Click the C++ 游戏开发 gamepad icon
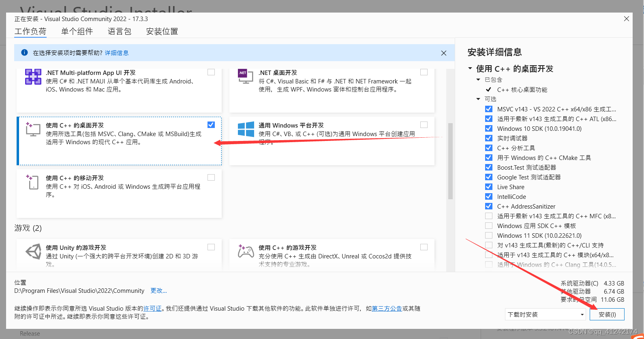The width and height of the screenshot is (644, 339). [x=246, y=252]
